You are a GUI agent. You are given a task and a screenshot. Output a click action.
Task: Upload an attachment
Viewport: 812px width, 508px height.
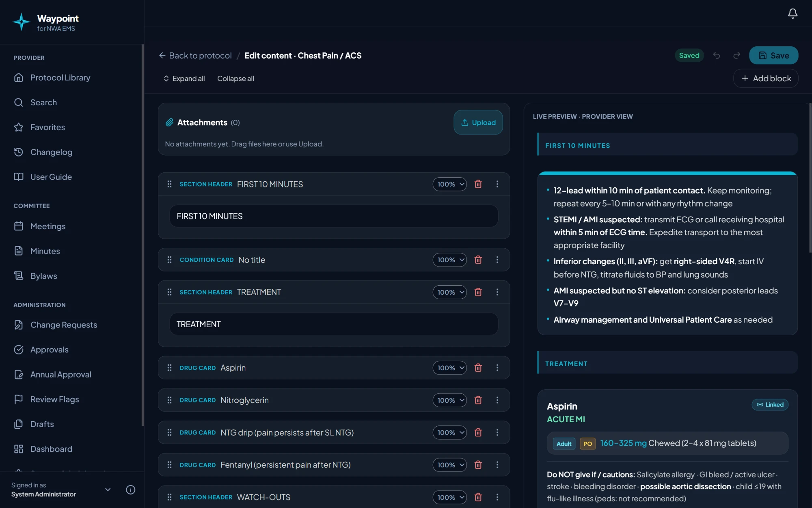478,122
